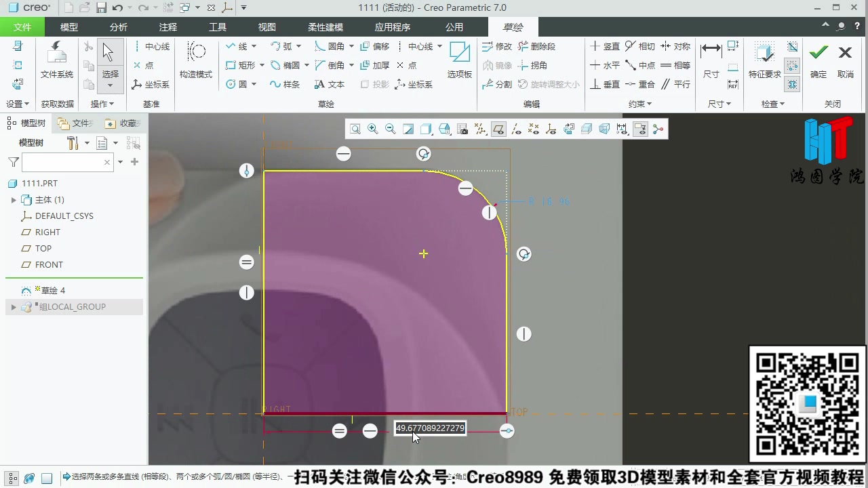
Task: Click the Dimension (尺寸) tool
Action: point(711,60)
